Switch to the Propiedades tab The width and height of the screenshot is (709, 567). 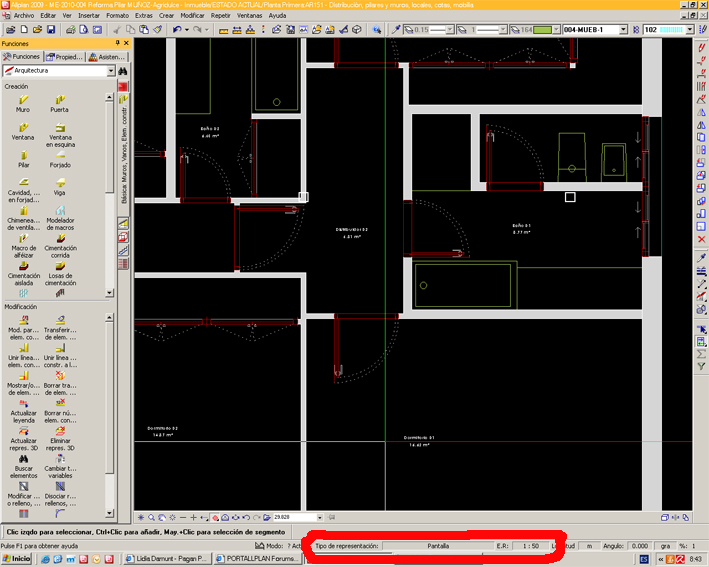point(65,57)
